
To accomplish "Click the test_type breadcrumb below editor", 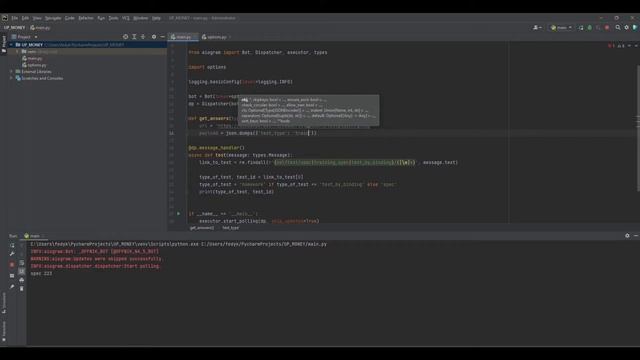I will (x=231, y=228).
